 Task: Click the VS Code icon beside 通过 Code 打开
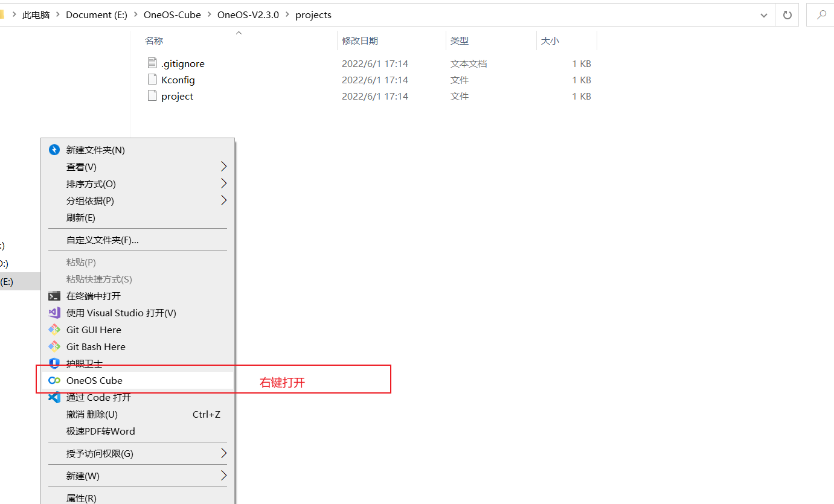coord(54,397)
